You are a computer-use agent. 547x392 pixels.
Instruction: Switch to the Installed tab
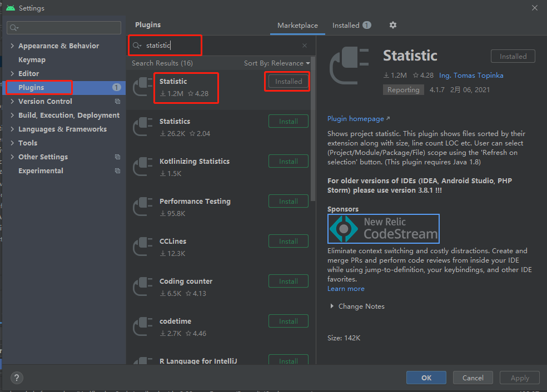coord(346,25)
